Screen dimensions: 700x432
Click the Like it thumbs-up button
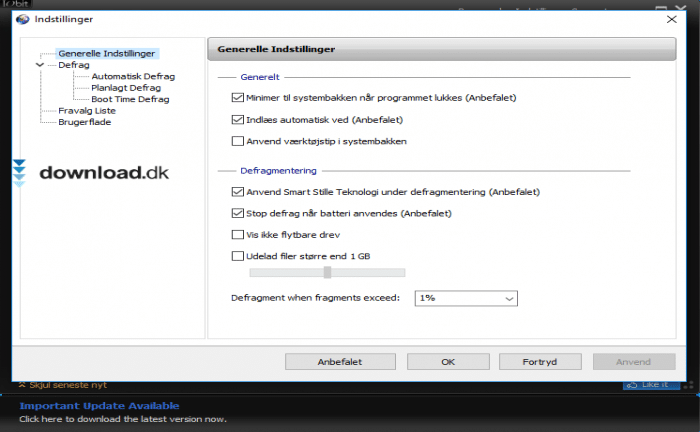pos(648,385)
